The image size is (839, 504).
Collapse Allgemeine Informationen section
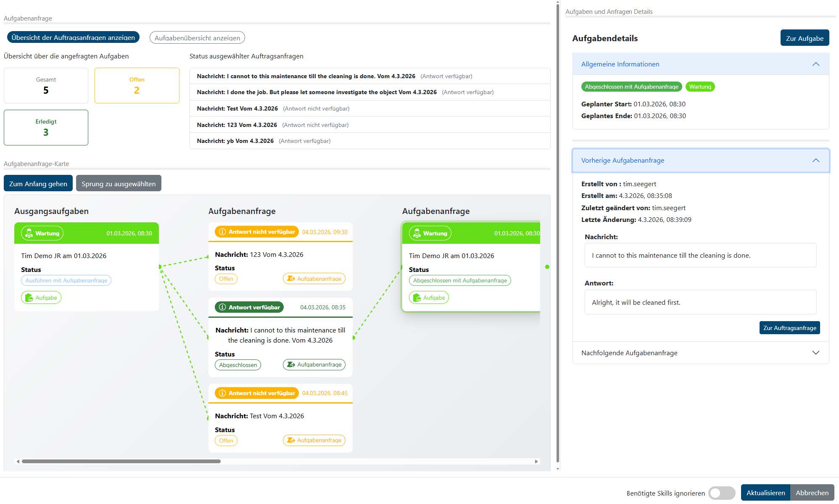(x=815, y=64)
